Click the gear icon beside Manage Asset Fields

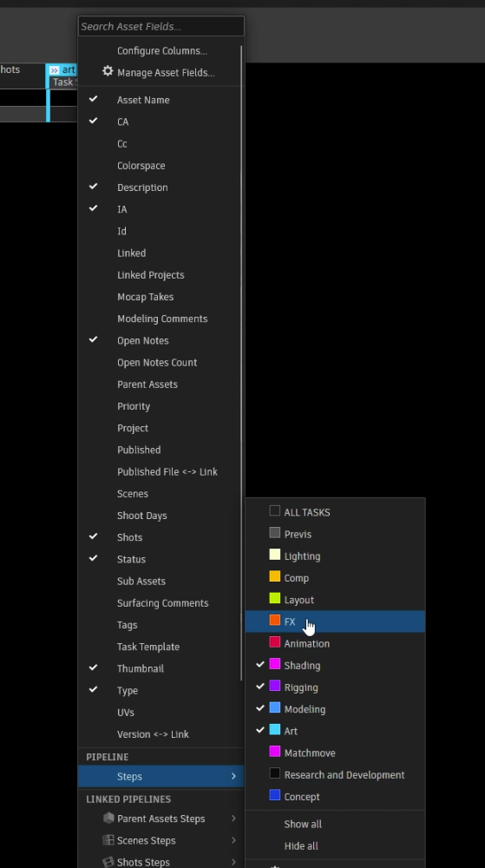[x=108, y=71]
